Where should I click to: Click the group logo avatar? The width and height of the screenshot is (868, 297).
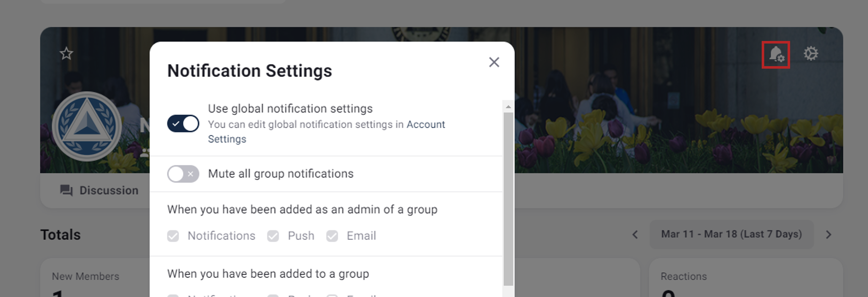tap(87, 126)
